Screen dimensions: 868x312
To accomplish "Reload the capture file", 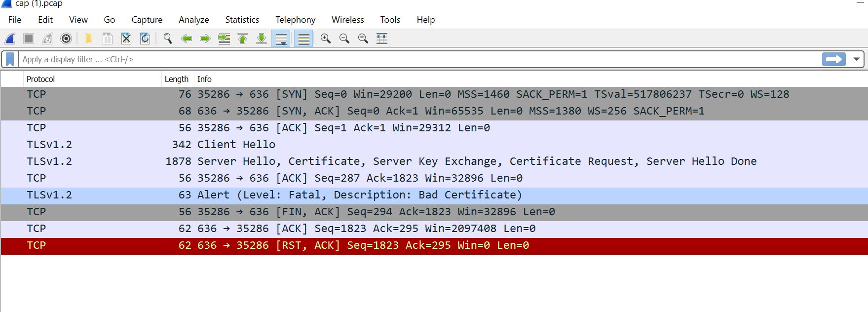I will point(145,39).
